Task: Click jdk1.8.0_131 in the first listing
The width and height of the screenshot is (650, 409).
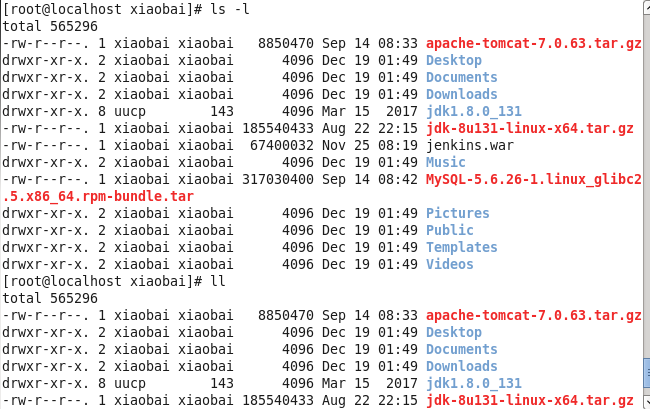Action: pos(473,111)
